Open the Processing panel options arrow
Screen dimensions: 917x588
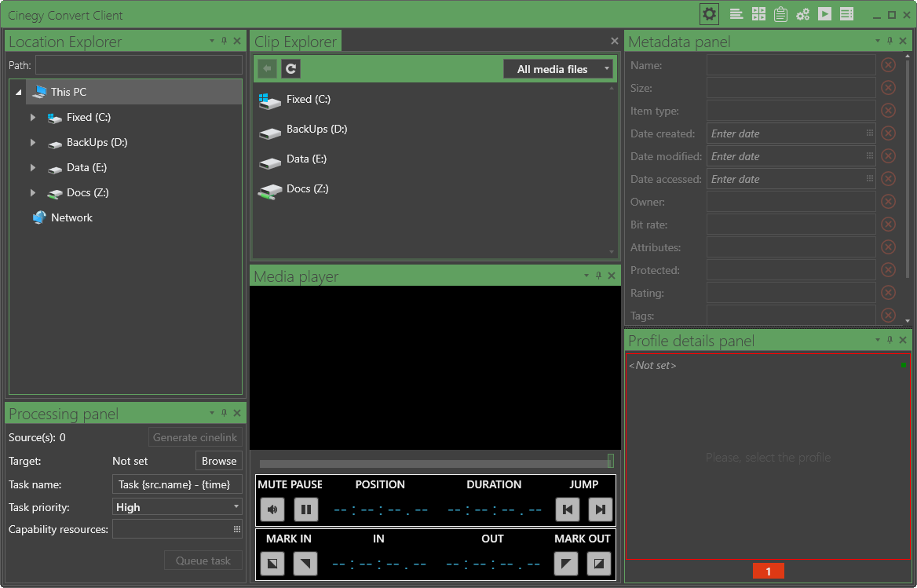pos(212,413)
